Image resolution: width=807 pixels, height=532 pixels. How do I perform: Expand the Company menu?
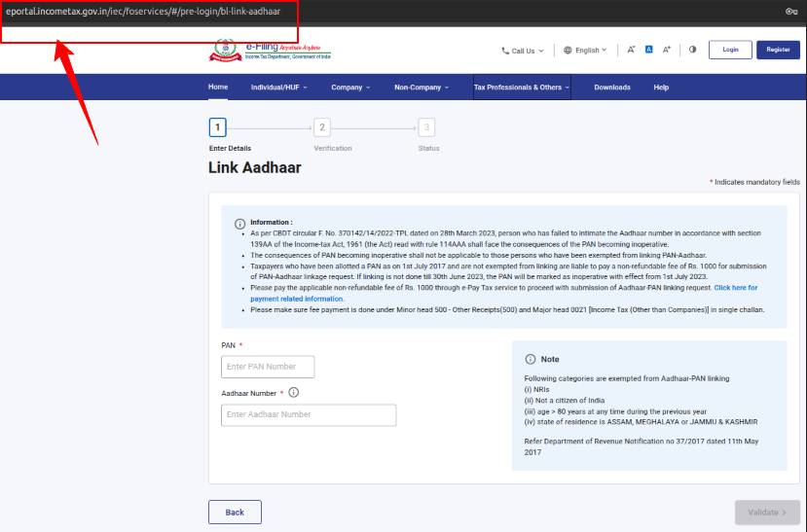coord(350,88)
